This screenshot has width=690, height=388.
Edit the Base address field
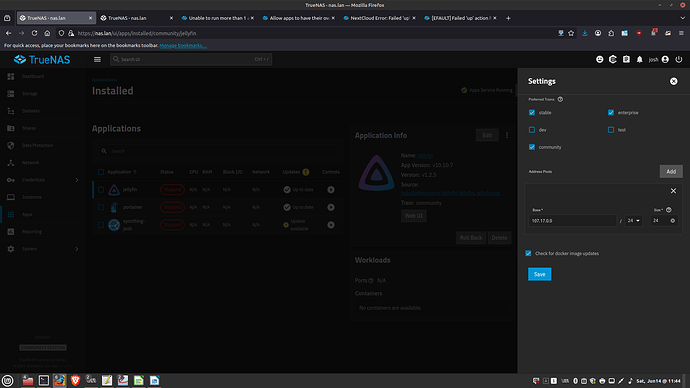click(572, 220)
